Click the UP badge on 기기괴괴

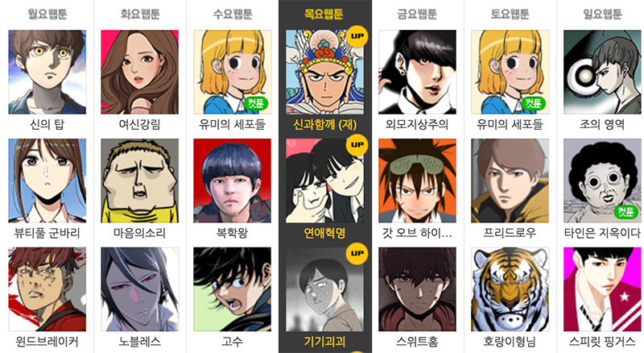[x=357, y=253]
